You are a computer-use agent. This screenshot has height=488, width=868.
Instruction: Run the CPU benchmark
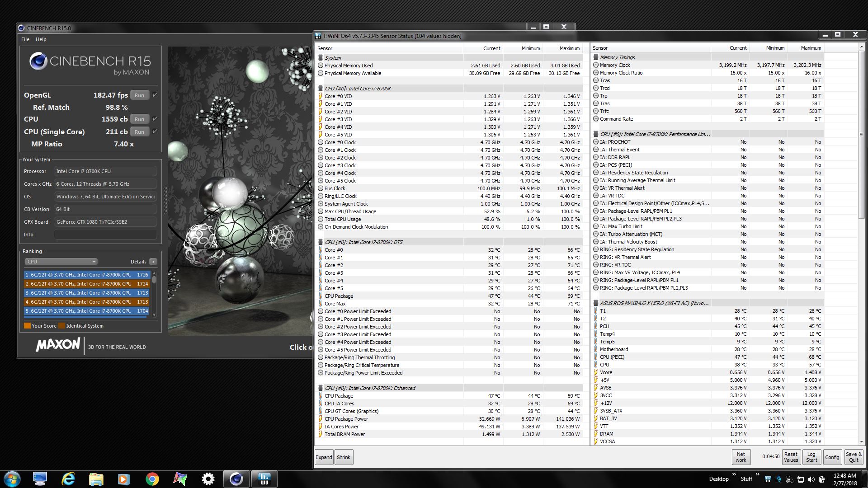[140, 119]
